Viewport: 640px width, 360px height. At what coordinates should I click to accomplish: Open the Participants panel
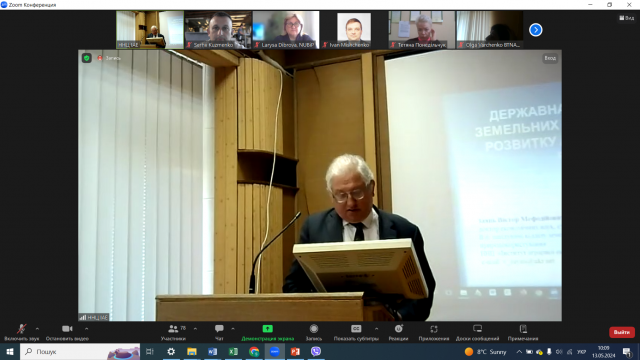tap(173, 332)
